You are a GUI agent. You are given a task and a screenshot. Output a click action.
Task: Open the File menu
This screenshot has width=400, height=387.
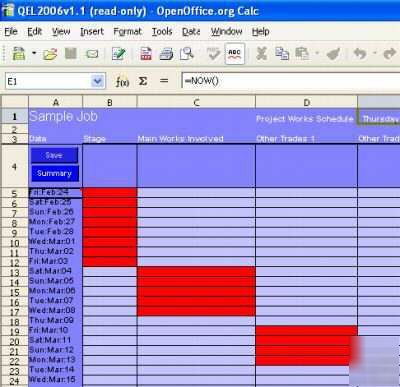11,32
